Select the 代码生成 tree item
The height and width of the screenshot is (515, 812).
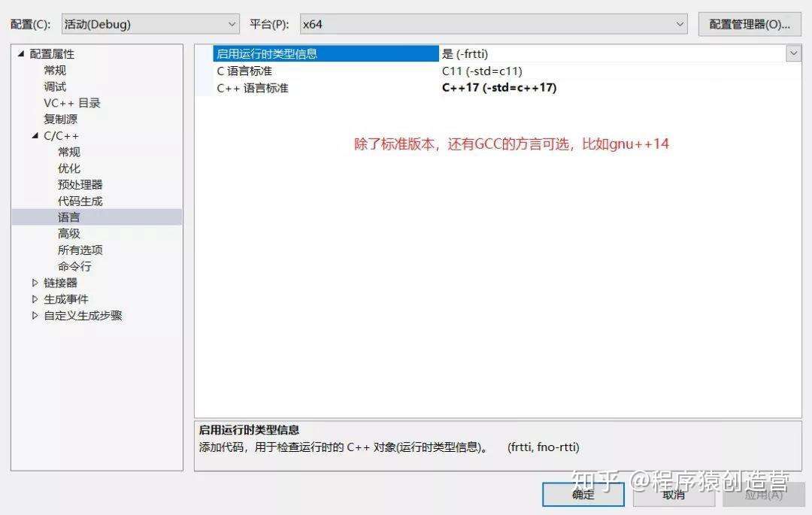pyautogui.click(x=80, y=201)
